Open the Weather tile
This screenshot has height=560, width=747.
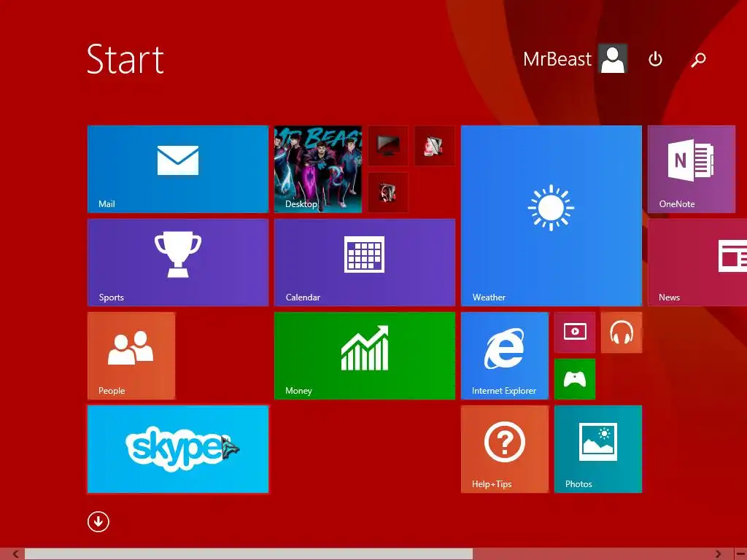click(x=551, y=216)
